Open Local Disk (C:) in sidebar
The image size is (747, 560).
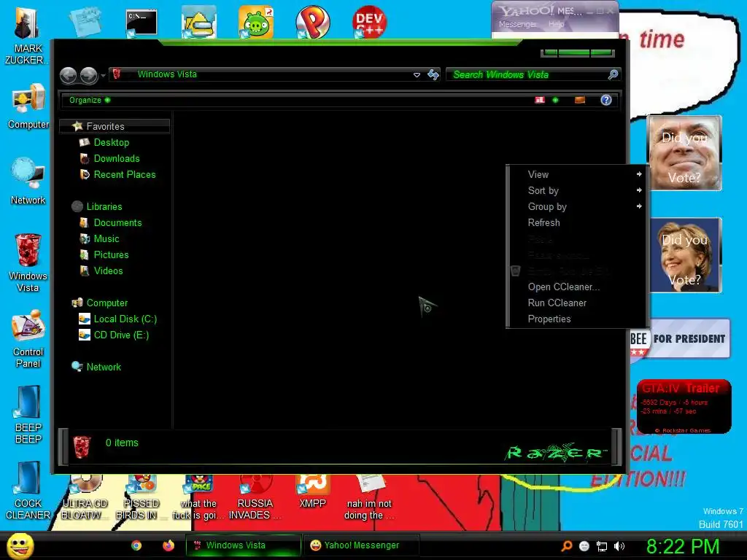coord(125,319)
